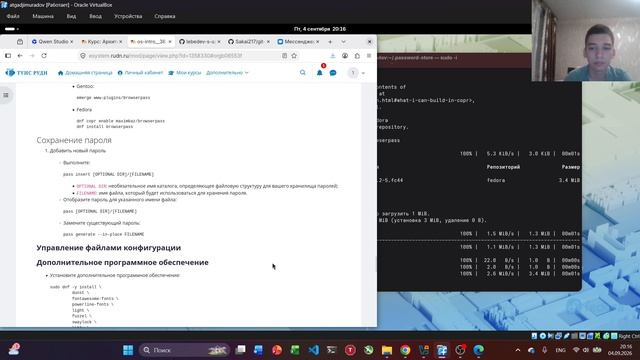Click the microphone icon in system tray
This screenshot has width=640, height=360.
pyautogui.click(x=544, y=350)
